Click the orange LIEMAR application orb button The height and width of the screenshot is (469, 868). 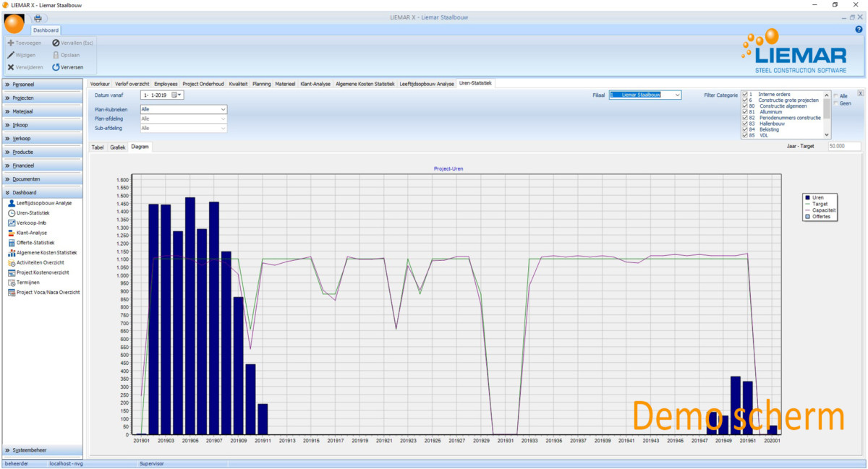[x=14, y=23]
